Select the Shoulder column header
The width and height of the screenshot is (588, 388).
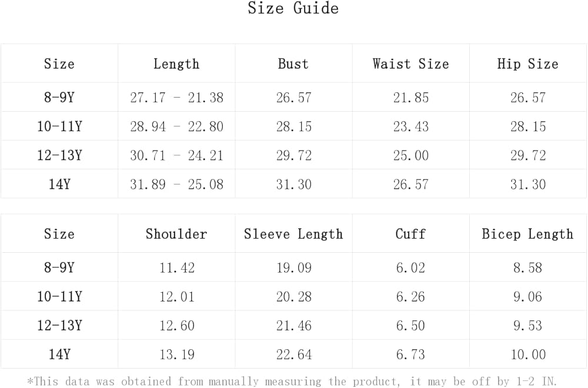[176, 234]
